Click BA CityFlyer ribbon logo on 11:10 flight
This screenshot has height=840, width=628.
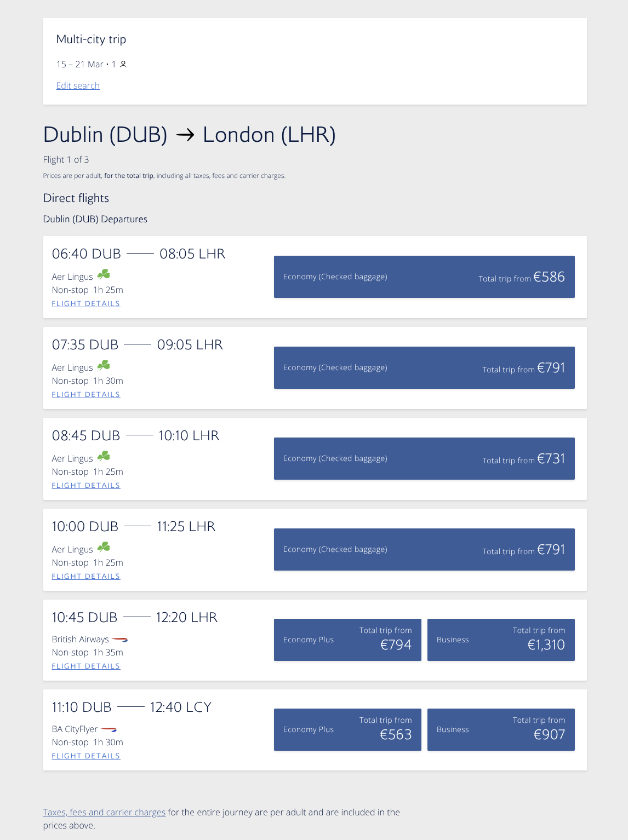(109, 729)
